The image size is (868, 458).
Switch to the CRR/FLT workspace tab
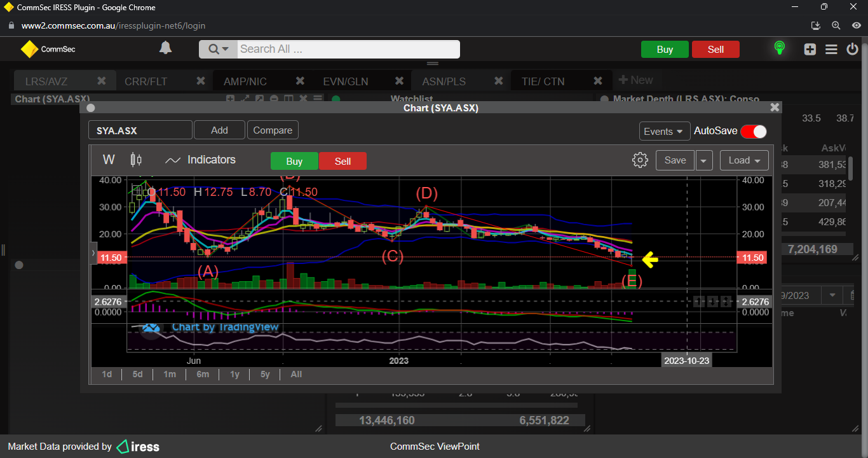pos(146,81)
